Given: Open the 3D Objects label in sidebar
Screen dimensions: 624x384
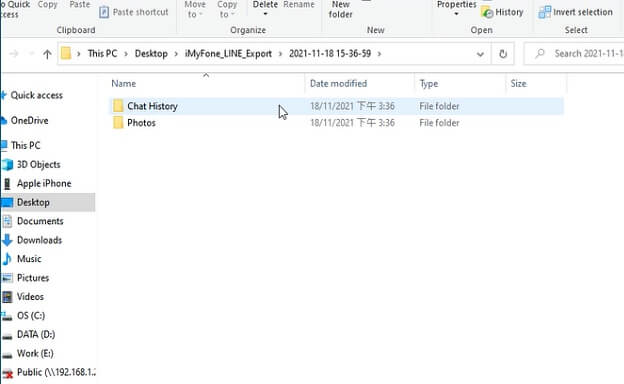Looking at the screenshot, I should click(x=39, y=164).
